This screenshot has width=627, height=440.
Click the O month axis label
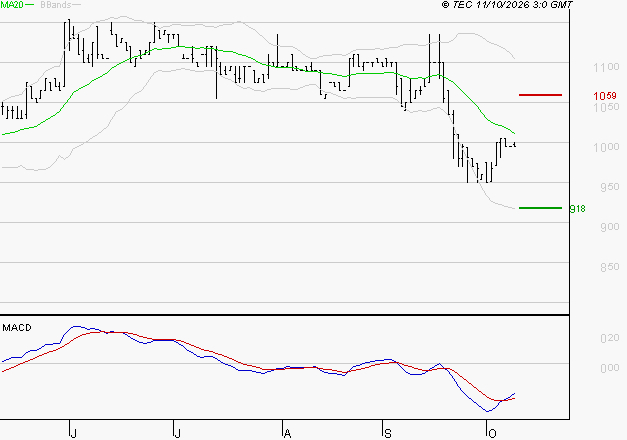click(x=492, y=433)
